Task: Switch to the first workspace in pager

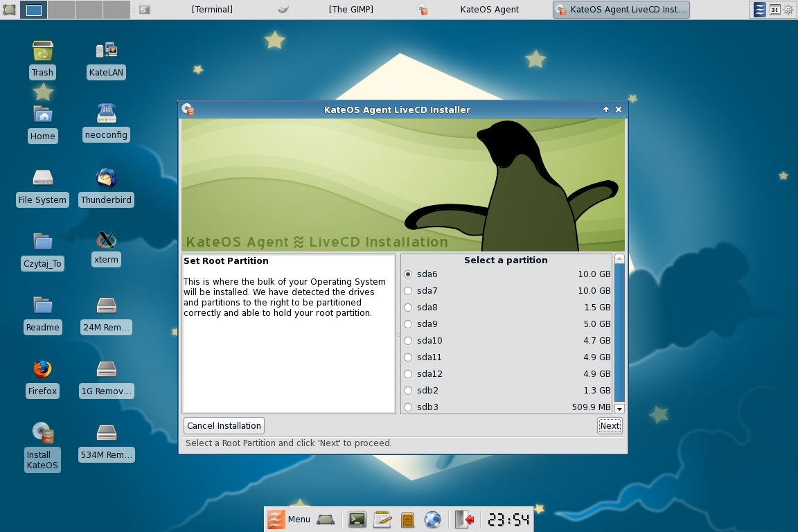Action: pos(33,10)
